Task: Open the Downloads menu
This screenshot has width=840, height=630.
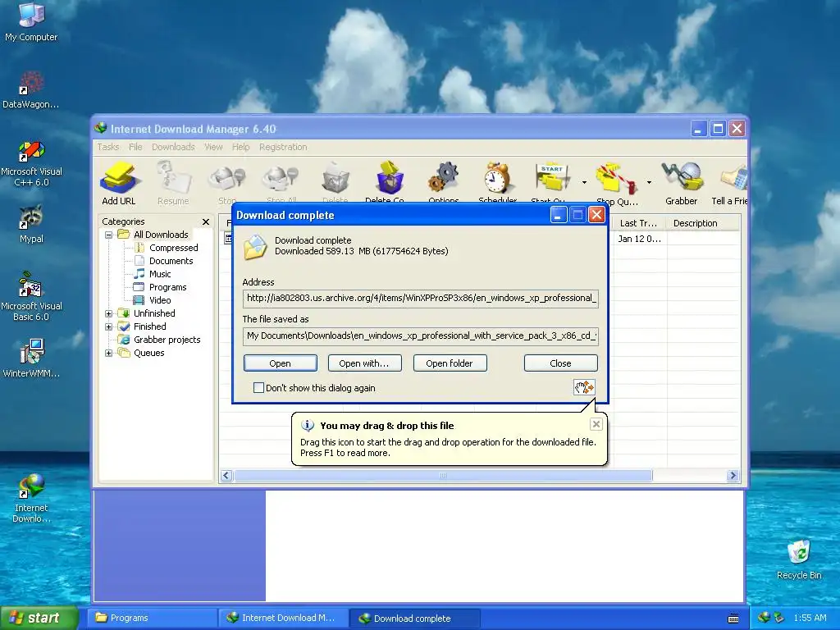Action: click(173, 147)
